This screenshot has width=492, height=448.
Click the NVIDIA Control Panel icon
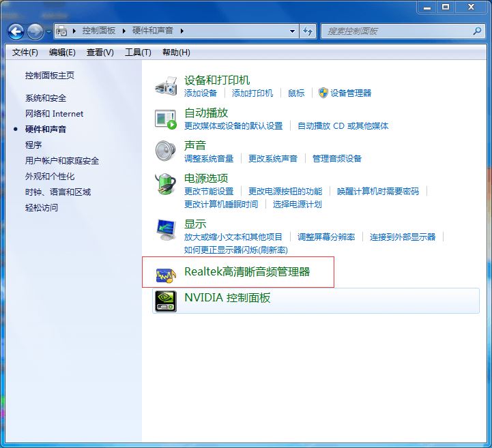(166, 300)
